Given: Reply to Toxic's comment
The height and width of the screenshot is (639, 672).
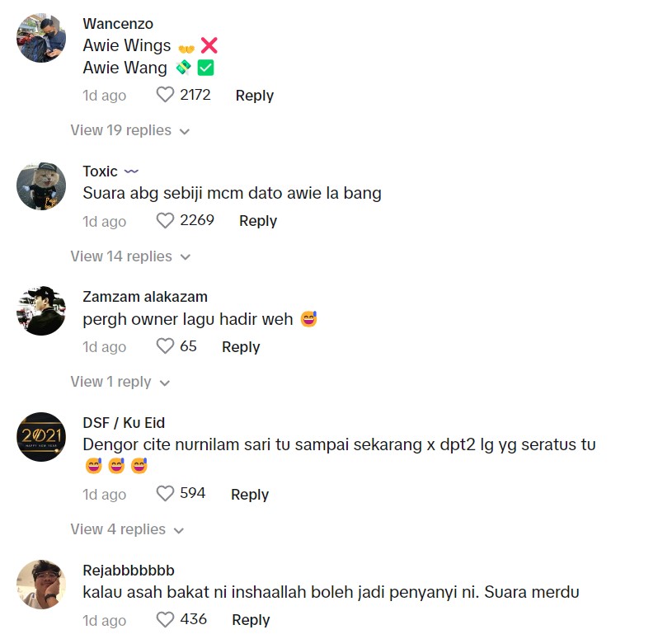Looking at the screenshot, I should click(258, 221).
